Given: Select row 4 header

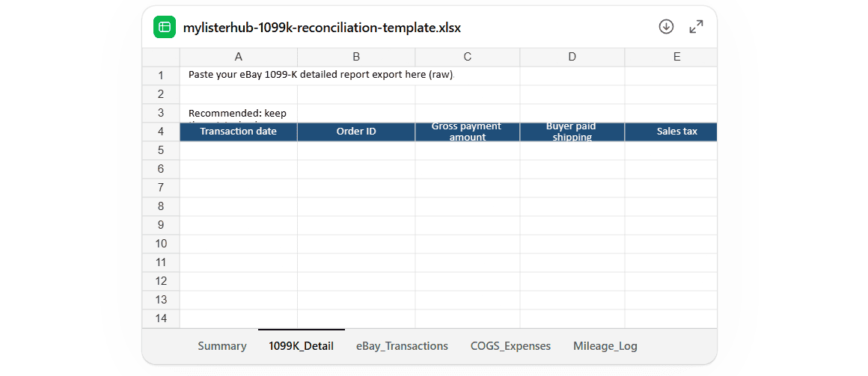Looking at the screenshot, I should 161,132.
